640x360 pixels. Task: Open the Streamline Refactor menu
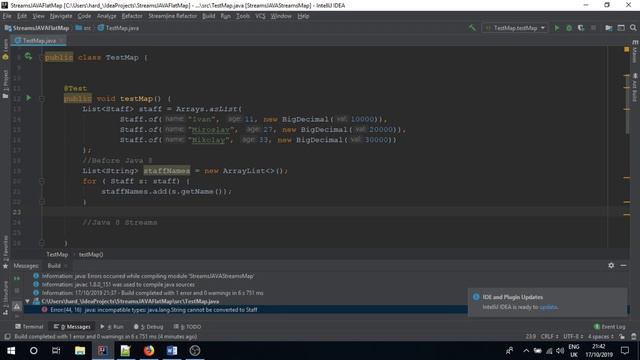click(173, 16)
